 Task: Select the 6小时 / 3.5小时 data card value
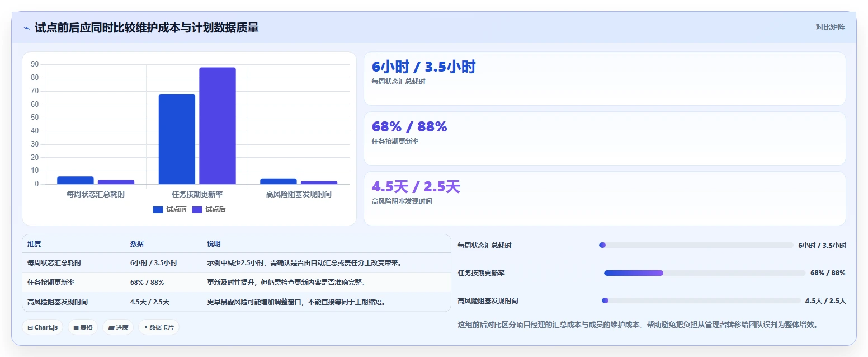[x=423, y=67]
